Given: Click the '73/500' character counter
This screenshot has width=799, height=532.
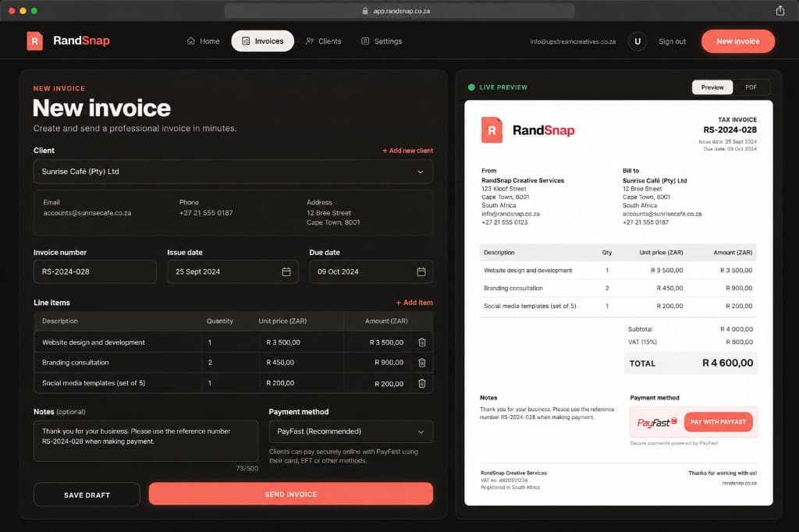Looking at the screenshot, I should coord(247,468).
